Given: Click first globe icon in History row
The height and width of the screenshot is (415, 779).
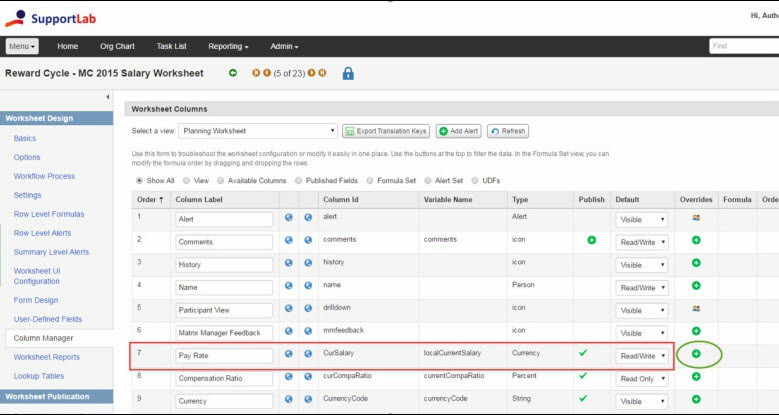Looking at the screenshot, I should point(289,263).
